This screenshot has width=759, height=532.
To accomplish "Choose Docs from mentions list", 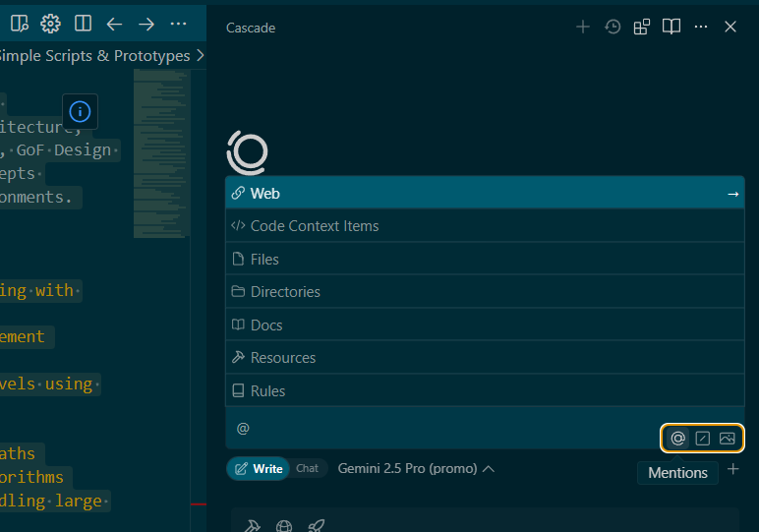I will click(485, 325).
